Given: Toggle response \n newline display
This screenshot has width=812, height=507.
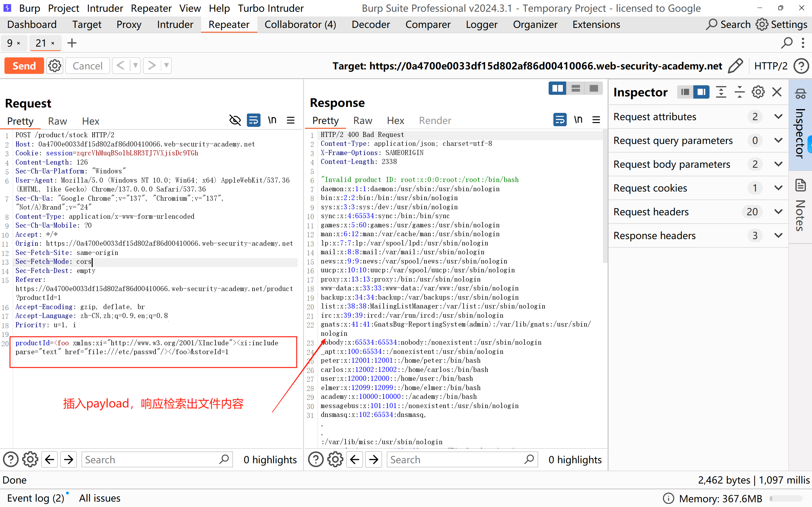Looking at the screenshot, I should (x=578, y=120).
